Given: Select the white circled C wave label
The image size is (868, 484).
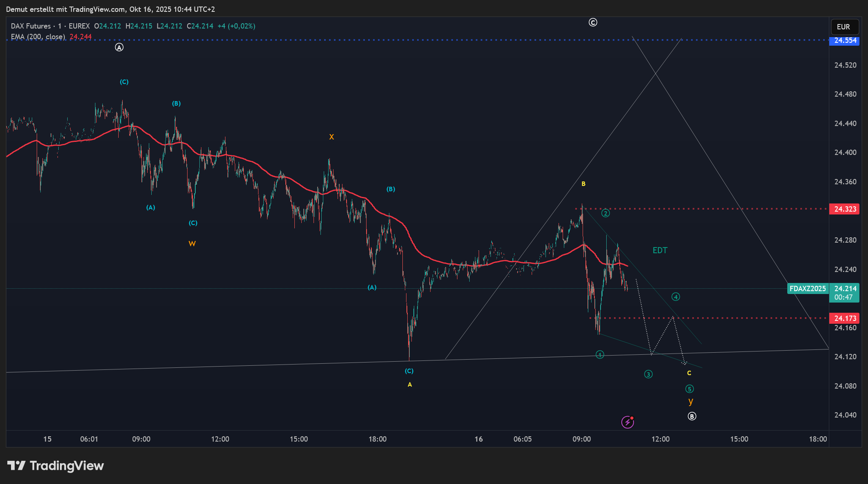Looking at the screenshot, I should 593,22.
